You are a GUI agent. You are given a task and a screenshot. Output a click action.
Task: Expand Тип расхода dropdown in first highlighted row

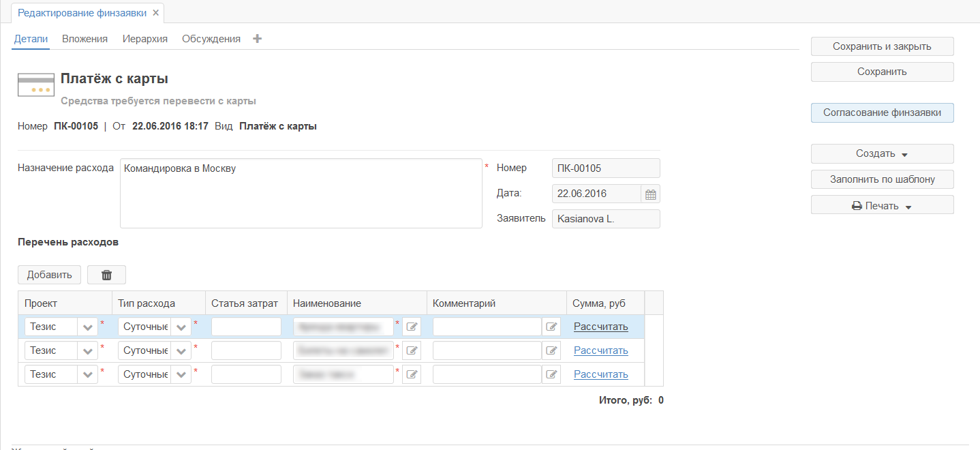[x=181, y=327]
